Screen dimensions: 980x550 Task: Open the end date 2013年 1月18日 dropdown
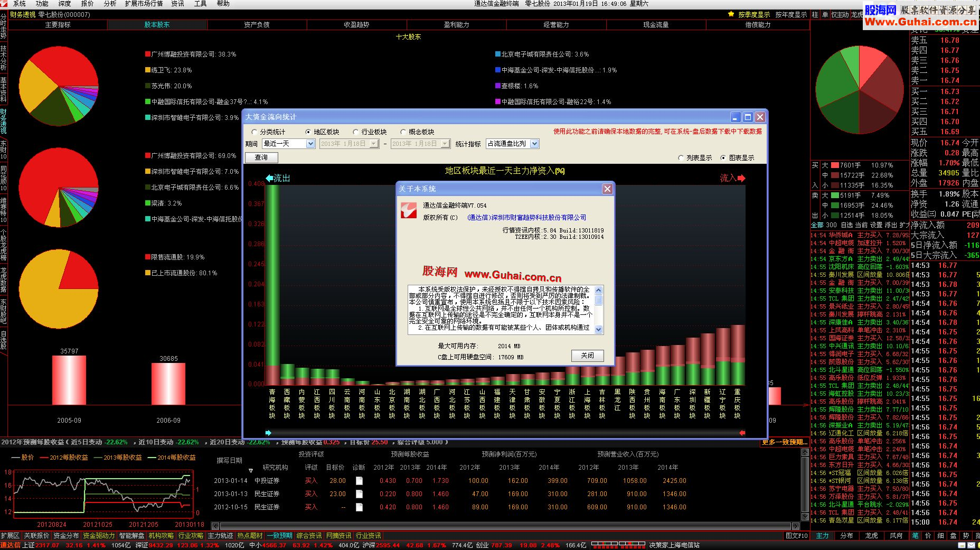(445, 144)
